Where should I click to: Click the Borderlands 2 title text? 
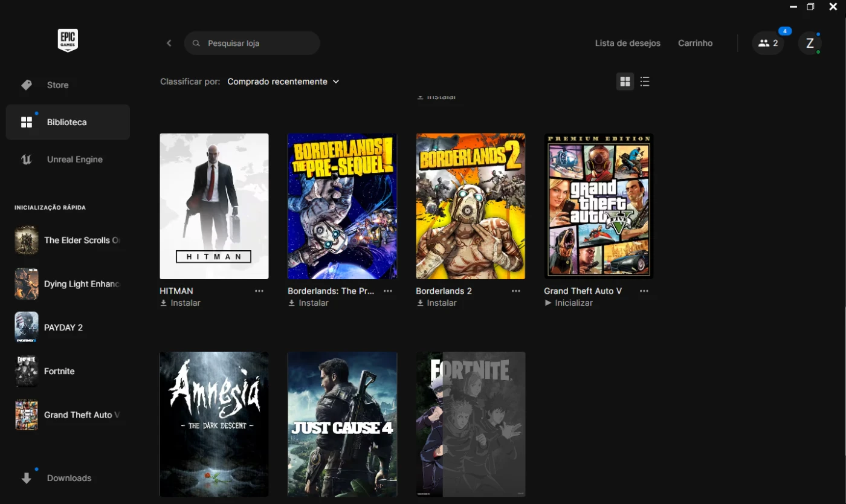[x=444, y=291]
